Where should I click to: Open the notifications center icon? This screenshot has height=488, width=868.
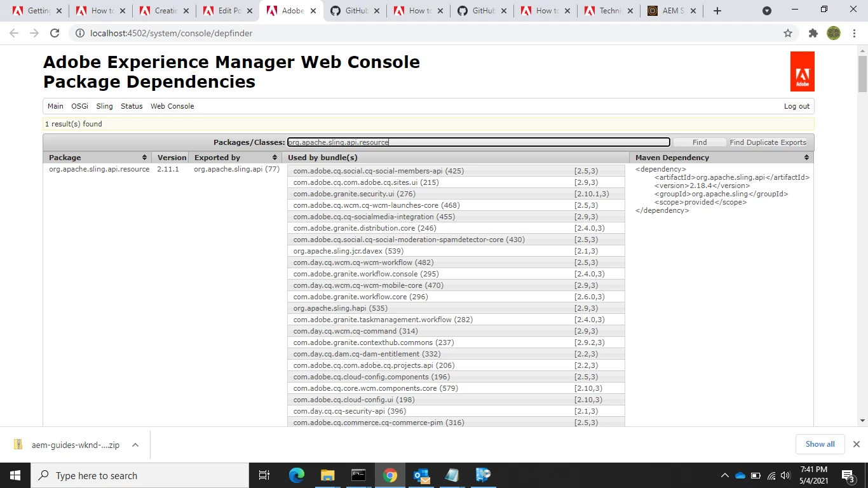click(848, 475)
